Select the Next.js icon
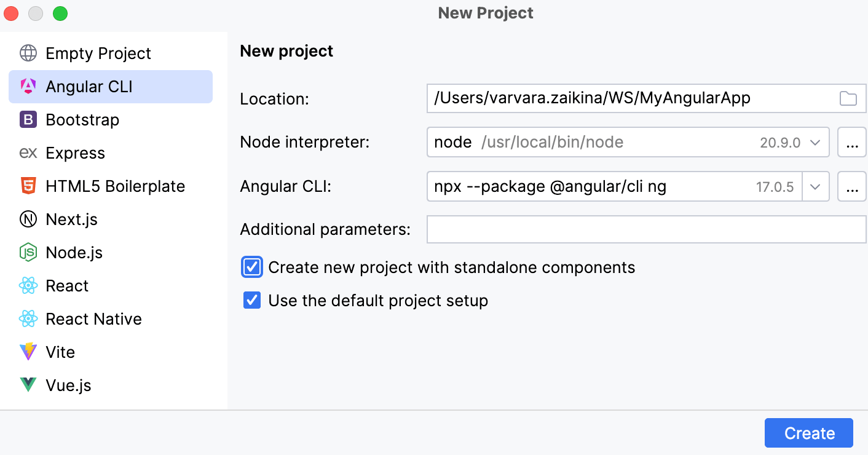868x455 pixels. tap(27, 219)
